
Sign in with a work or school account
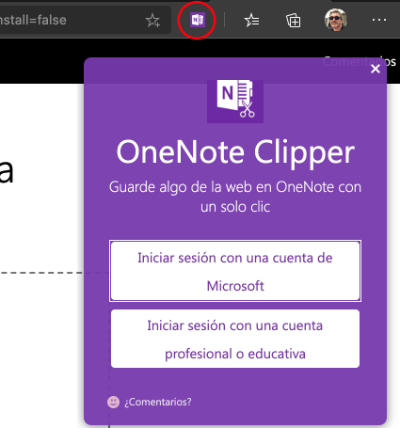pos(235,339)
